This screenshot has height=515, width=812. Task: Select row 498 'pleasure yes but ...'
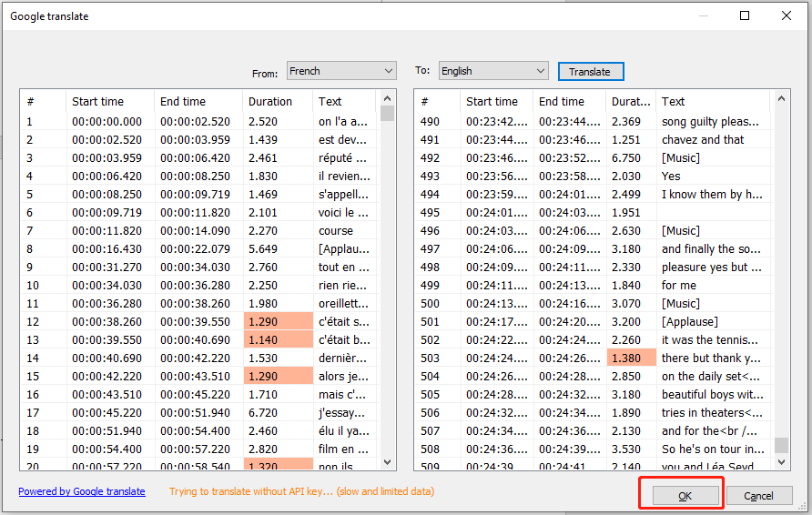594,268
